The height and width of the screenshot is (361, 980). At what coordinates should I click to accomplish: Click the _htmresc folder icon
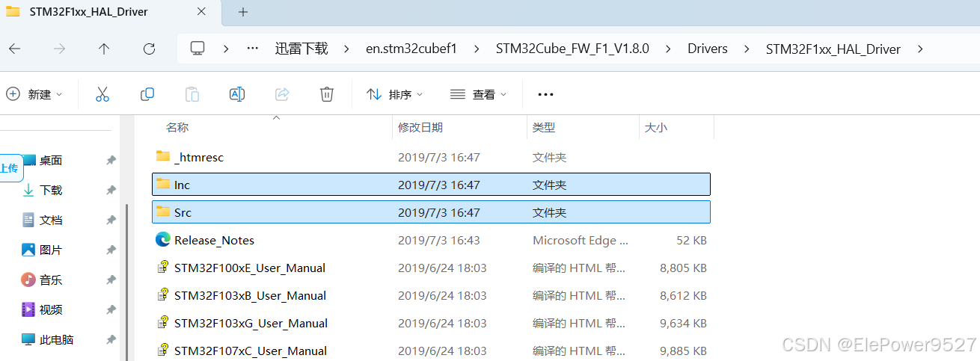[x=163, y=156]
